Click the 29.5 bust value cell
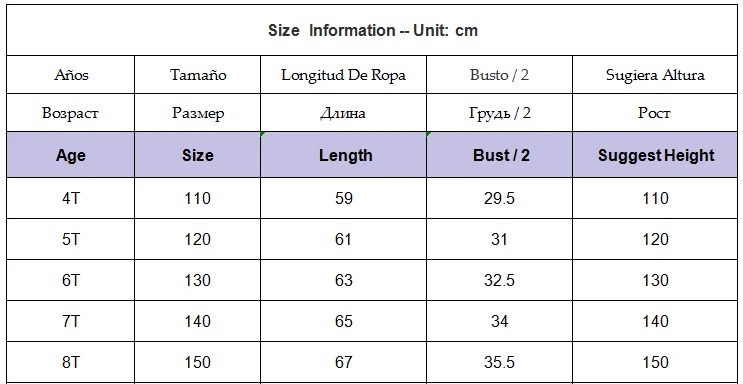 [x=499, y=198]
